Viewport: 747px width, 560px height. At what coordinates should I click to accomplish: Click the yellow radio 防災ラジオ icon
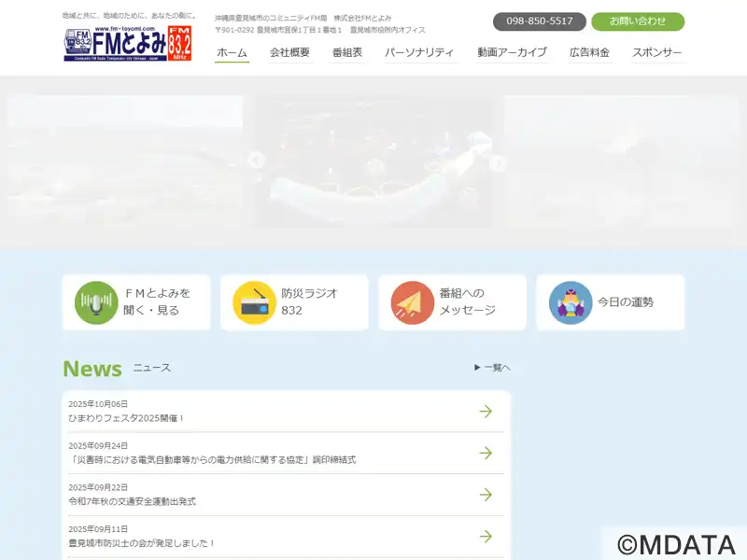coord(254,302)
